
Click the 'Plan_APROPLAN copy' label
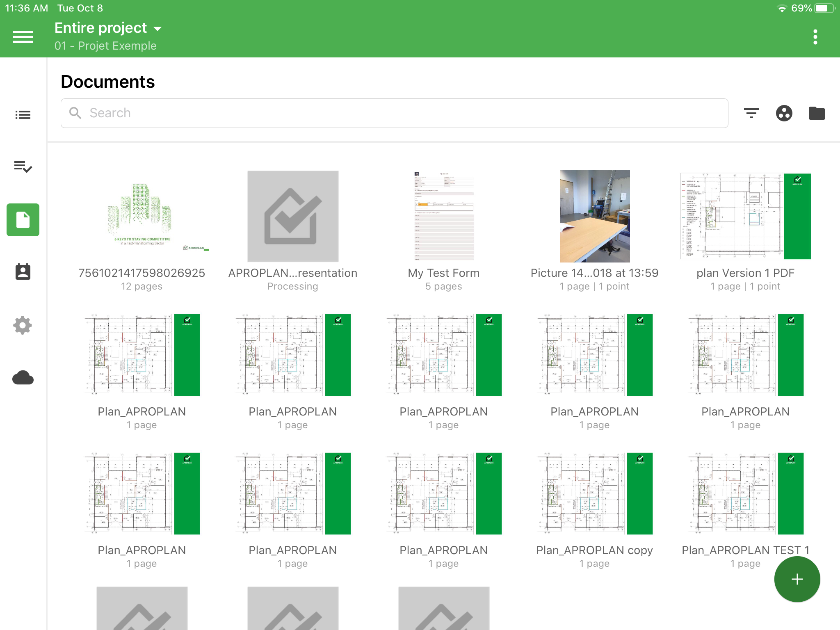[x=595, y=550]
